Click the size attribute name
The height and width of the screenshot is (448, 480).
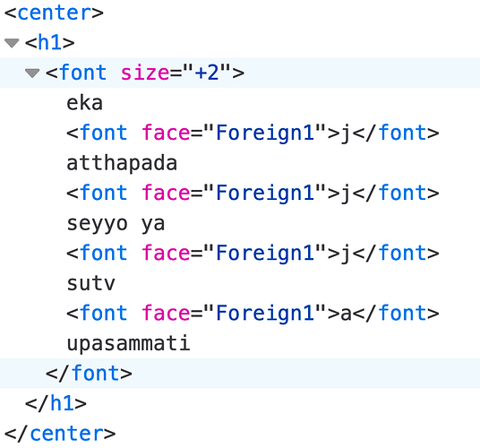coord(145,73)
